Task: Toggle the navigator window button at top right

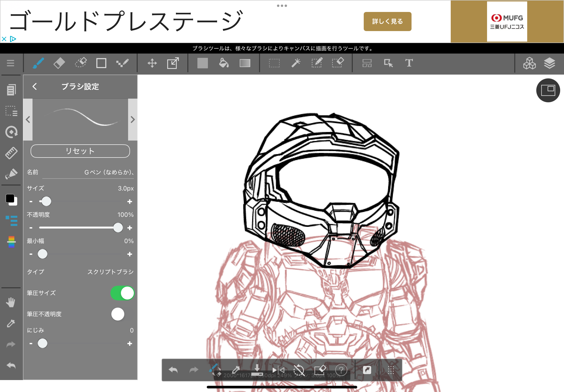Action: tap(548, 90)
